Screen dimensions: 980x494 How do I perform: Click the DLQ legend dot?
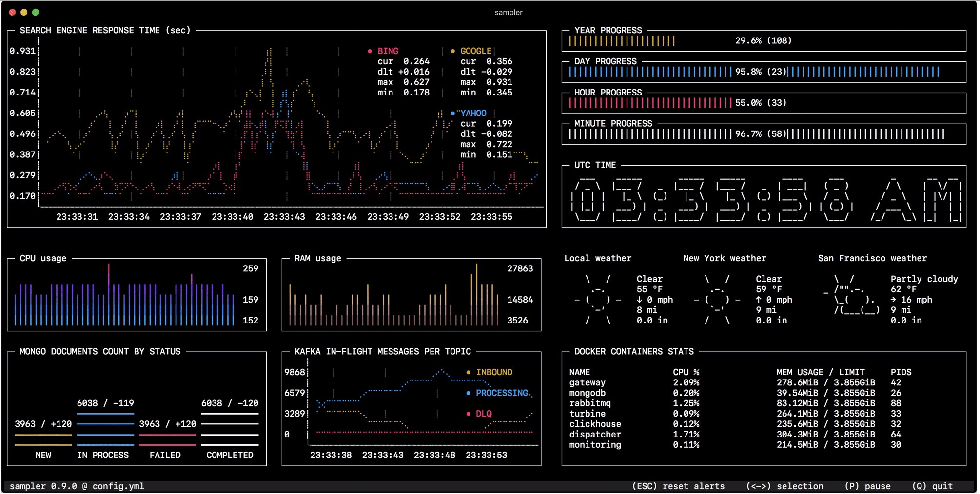coord(469,414)
